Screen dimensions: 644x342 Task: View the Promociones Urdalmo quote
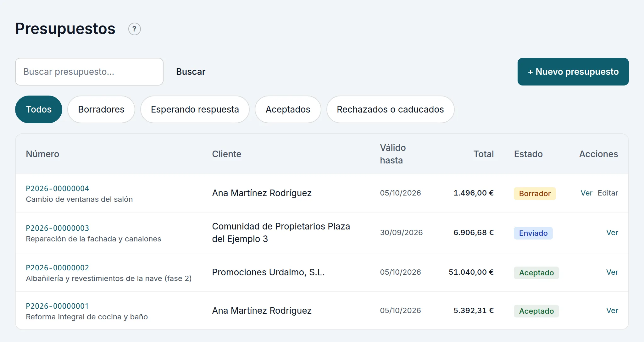[x=612, y=272]
